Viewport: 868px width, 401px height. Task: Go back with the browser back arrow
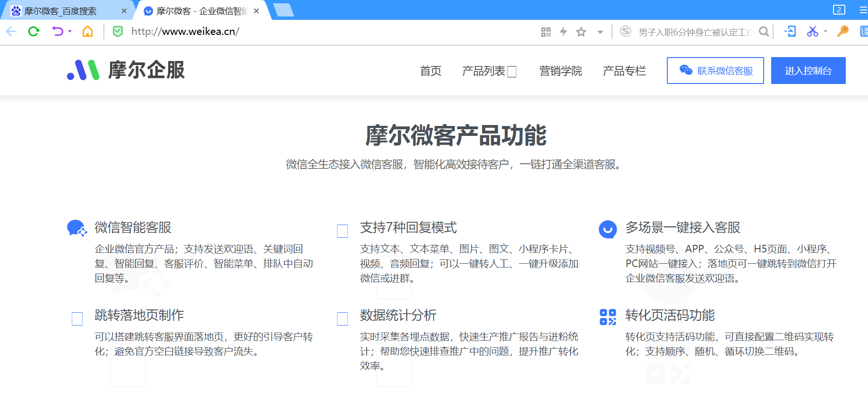11,32
